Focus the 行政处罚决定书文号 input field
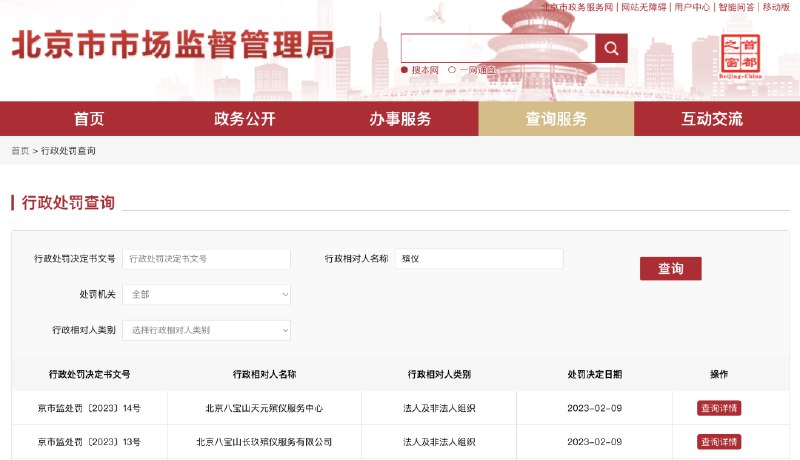This screenshot has width=800, height=460. (207, 259)
